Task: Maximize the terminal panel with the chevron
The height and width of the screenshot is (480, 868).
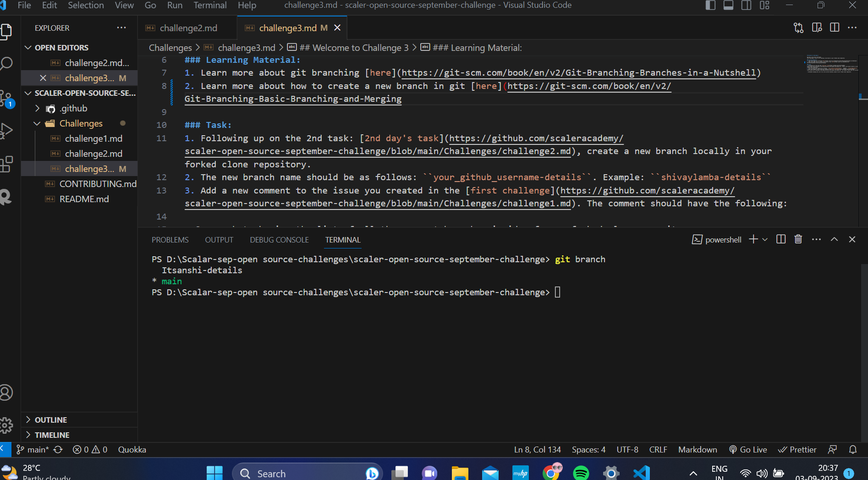Action: pos(834,239)
